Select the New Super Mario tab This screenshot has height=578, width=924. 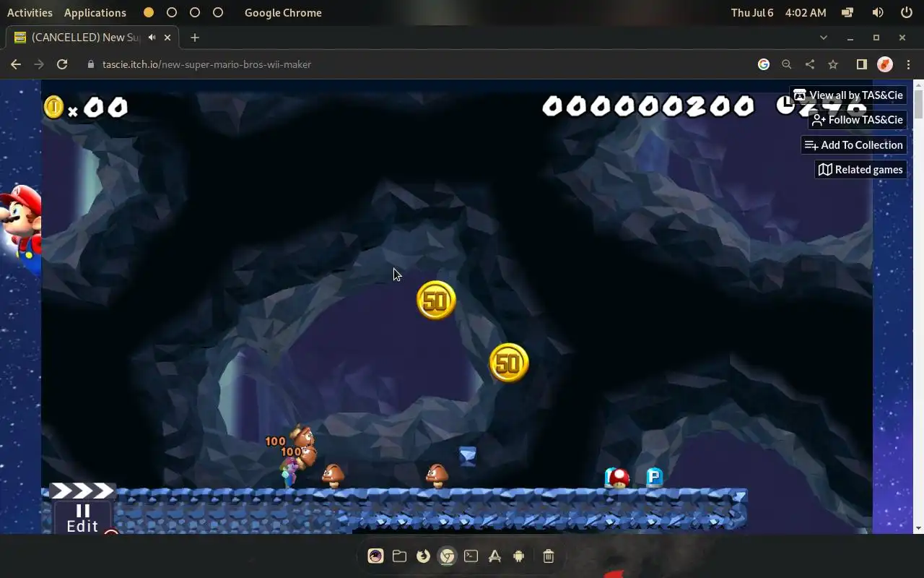coord(92,38)
